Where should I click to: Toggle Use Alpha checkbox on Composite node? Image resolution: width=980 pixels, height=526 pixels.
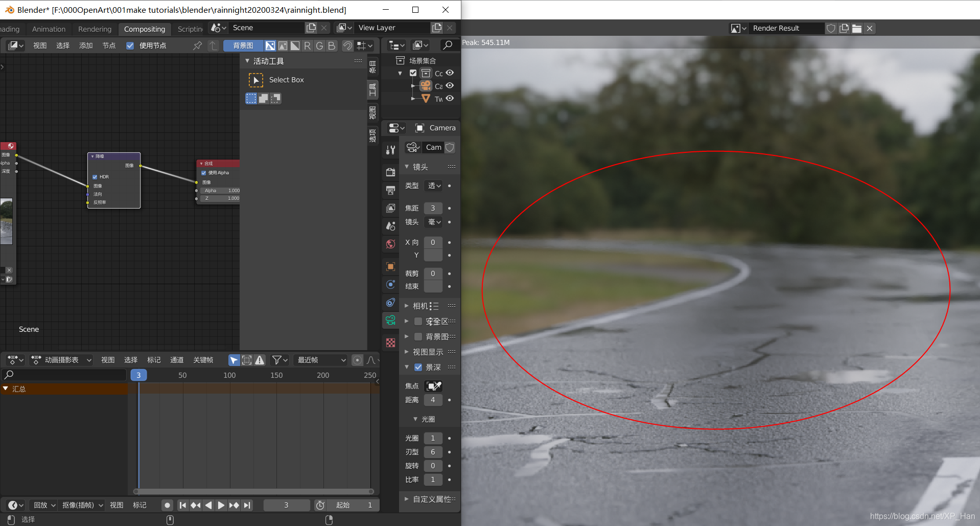tap(204, 173)
